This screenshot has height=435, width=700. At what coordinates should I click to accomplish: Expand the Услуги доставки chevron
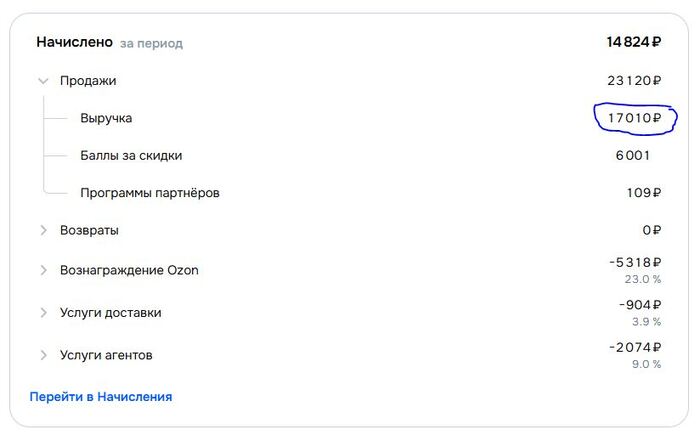43,313
